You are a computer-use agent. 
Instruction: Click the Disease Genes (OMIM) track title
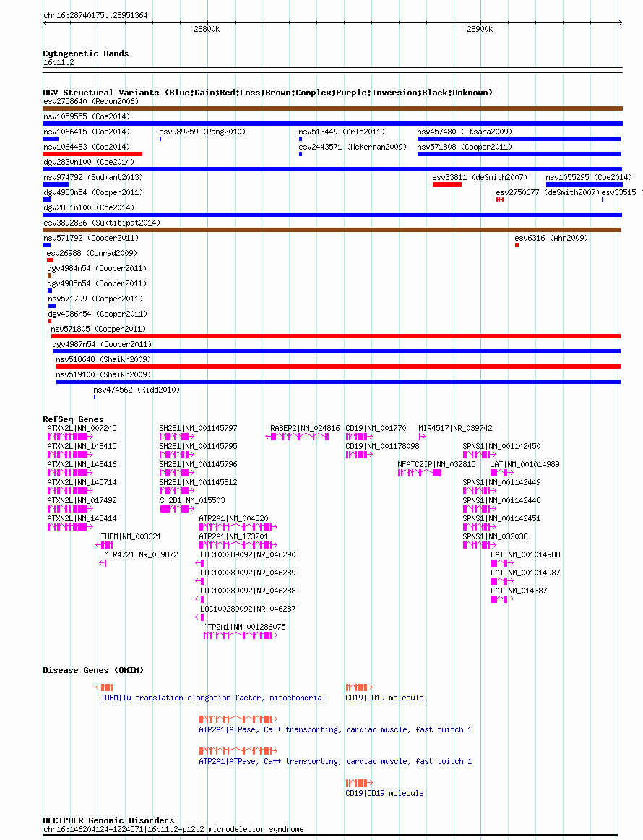(x=93, y=670)
